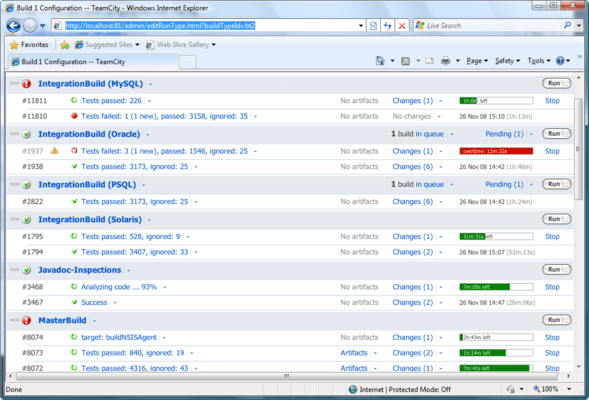Click green status icon of IntegrationBuild (PSQL)
589x400 pixels.
pyautogui.click(x=26, y=184)
